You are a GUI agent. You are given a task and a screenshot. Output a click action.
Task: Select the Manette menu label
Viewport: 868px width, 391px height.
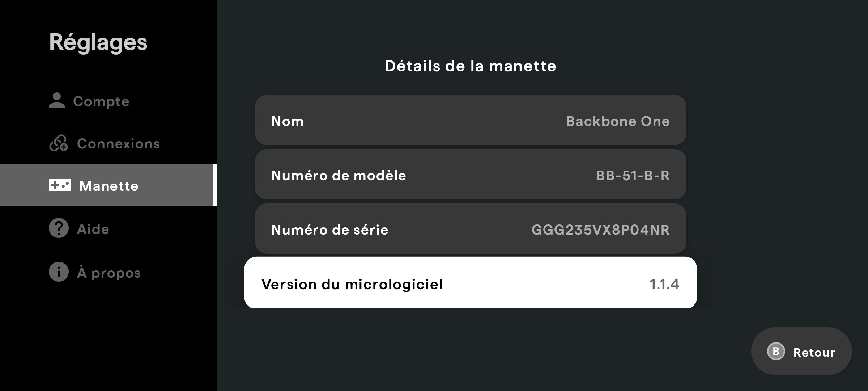pyautogui.click(x=109, y=186)
